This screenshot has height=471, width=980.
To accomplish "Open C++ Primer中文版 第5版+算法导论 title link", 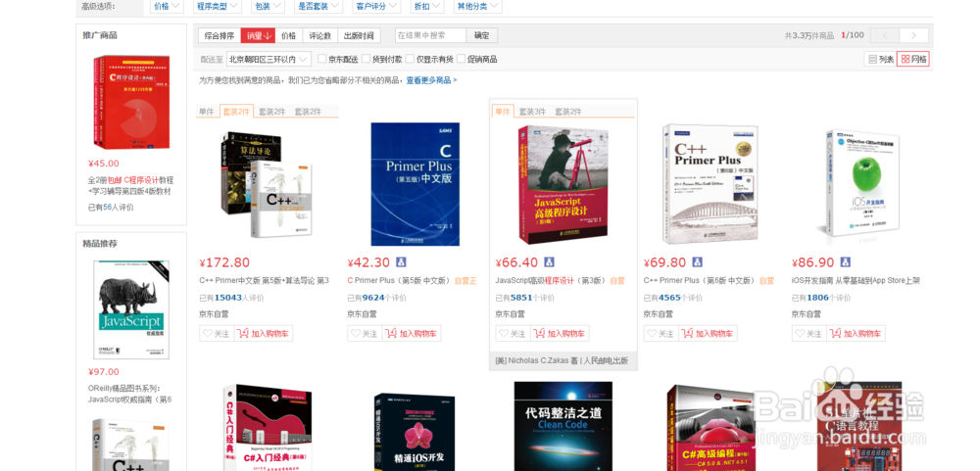I will click(264, 280).
